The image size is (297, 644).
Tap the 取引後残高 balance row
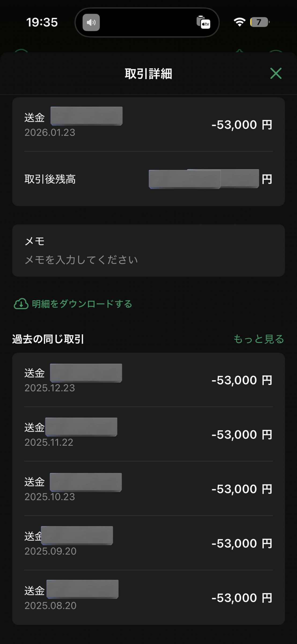tap(148, 179)
